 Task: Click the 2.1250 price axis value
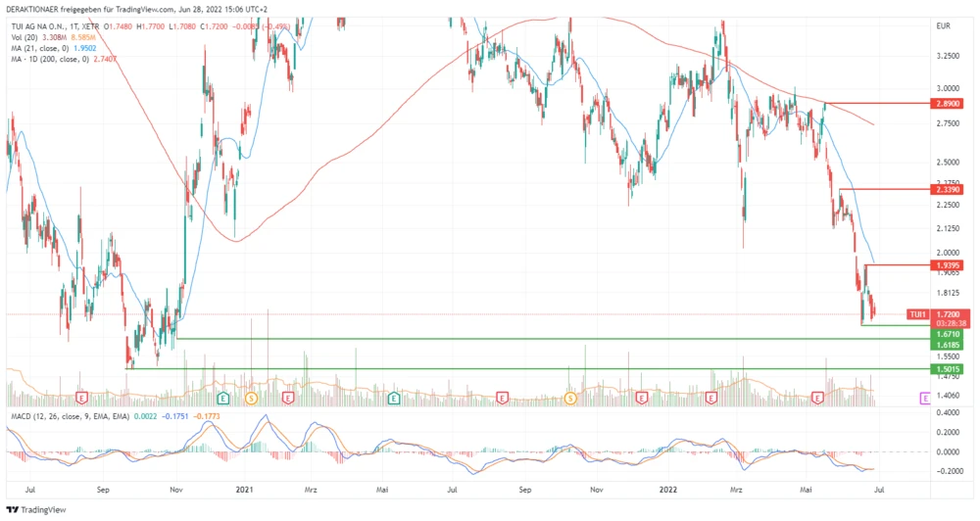(948, 228)
